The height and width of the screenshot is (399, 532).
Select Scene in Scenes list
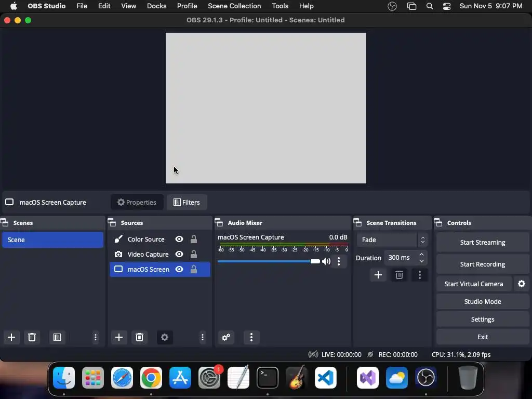point(52,240)
